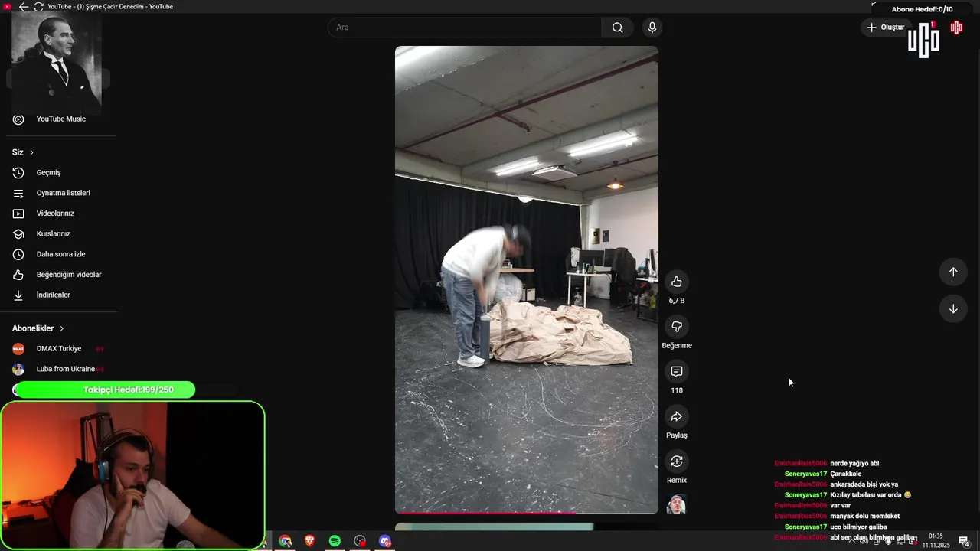This screenshot has height=551, width=980.
Task: Open the Remix option
Action: [677, 461]
